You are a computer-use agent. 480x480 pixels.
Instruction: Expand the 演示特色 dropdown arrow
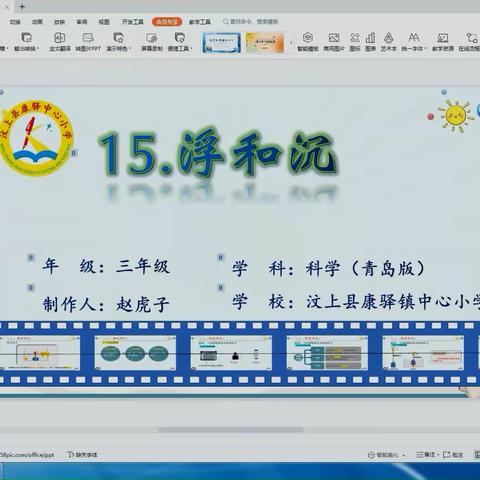coord(130,49)
